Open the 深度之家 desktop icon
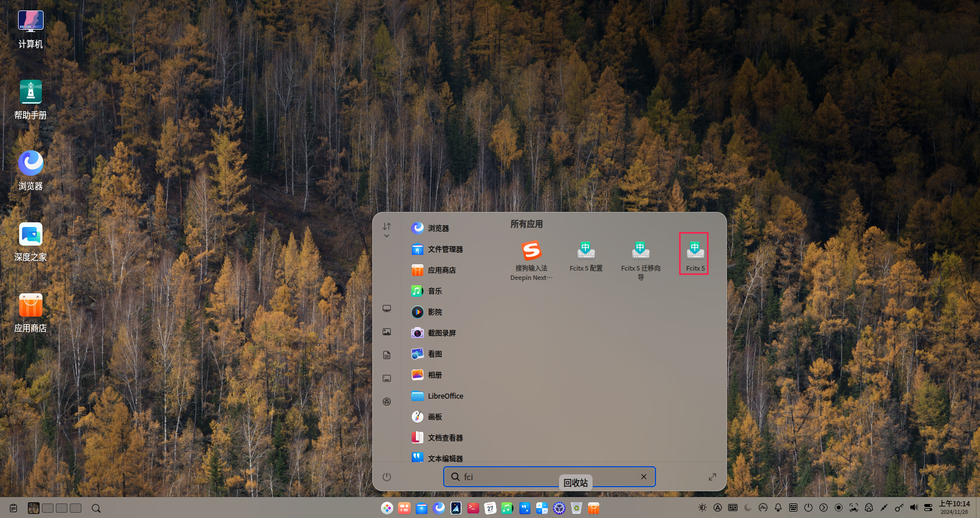Image resolution: width=980 pixels, height=518 pixels. 31,242
